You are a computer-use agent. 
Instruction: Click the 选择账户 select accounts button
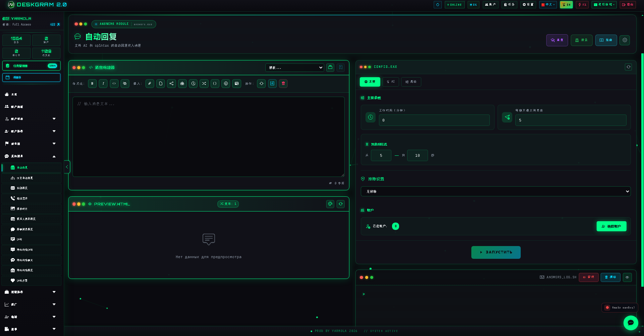[x=611, y=226]
